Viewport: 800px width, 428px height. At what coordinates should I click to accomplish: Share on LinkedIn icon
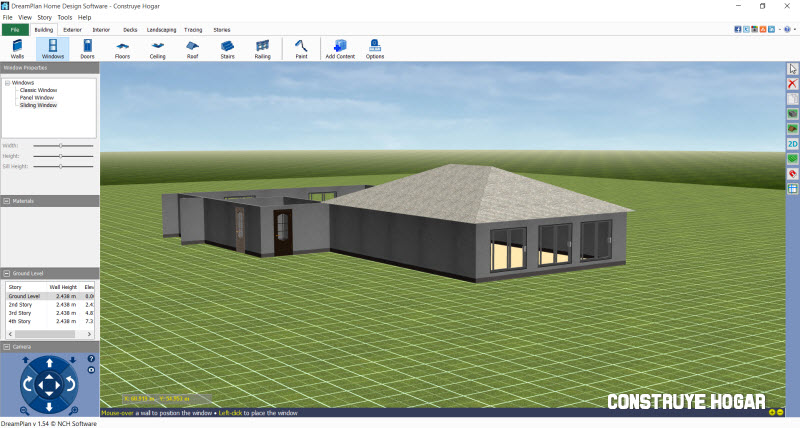(x=771, y=30)
